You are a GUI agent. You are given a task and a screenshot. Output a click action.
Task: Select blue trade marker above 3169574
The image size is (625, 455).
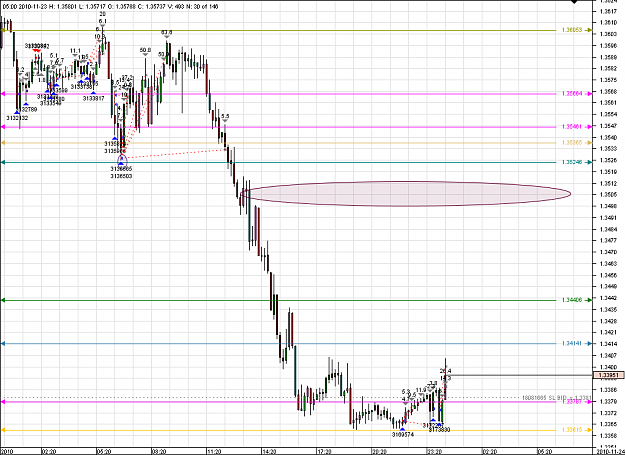click(x=403, y=430)
